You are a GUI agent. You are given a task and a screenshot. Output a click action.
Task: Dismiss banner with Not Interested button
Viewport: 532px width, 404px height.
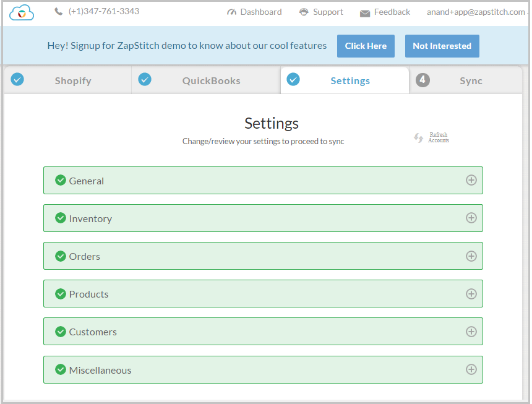[442, 46]
